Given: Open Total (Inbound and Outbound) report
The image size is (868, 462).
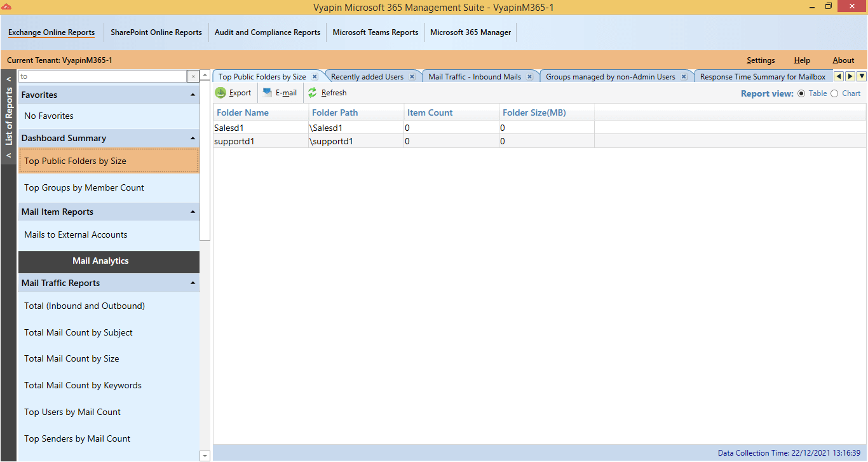Looking at the screenshot, I should [x=109, y=306].
